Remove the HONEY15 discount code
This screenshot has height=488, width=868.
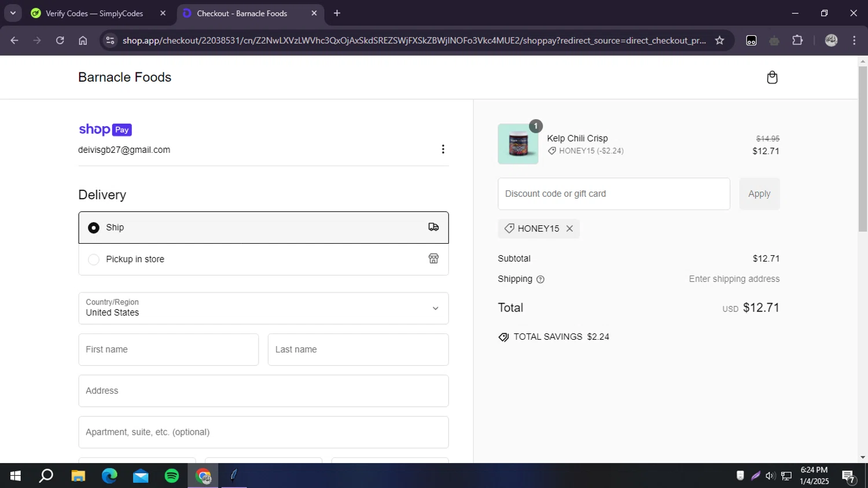(569, 229)
